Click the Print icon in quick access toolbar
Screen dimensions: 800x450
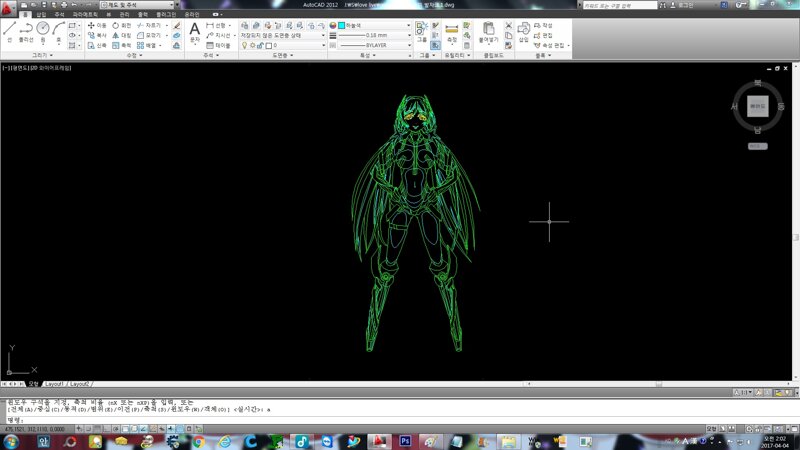click(x=64, y=5)
